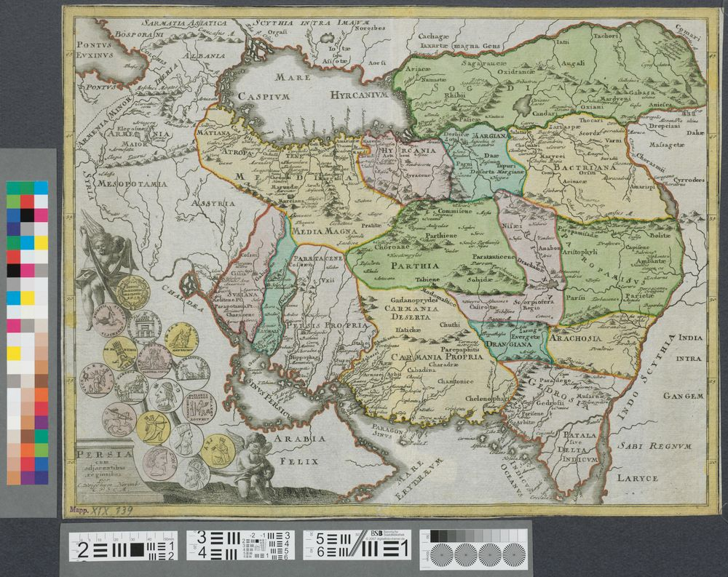Click the "Augali" label
Screen dimensions: 728x577
pyautogui.click(x=573, y=63)
